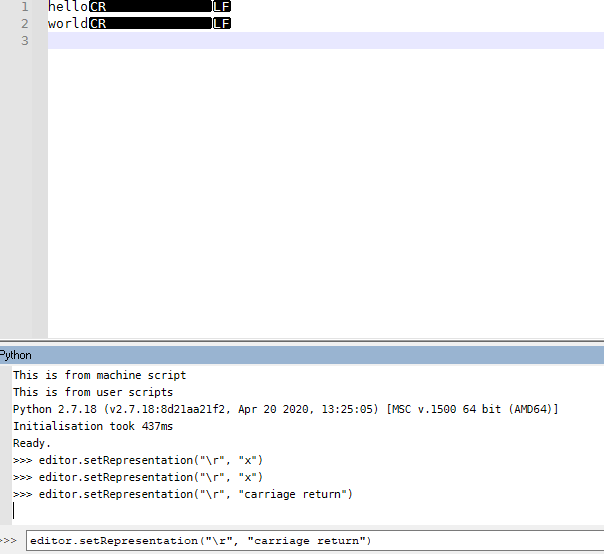Place cursor on empty highlighted line 3
604x554 pixels.
(x=326, y=40)
